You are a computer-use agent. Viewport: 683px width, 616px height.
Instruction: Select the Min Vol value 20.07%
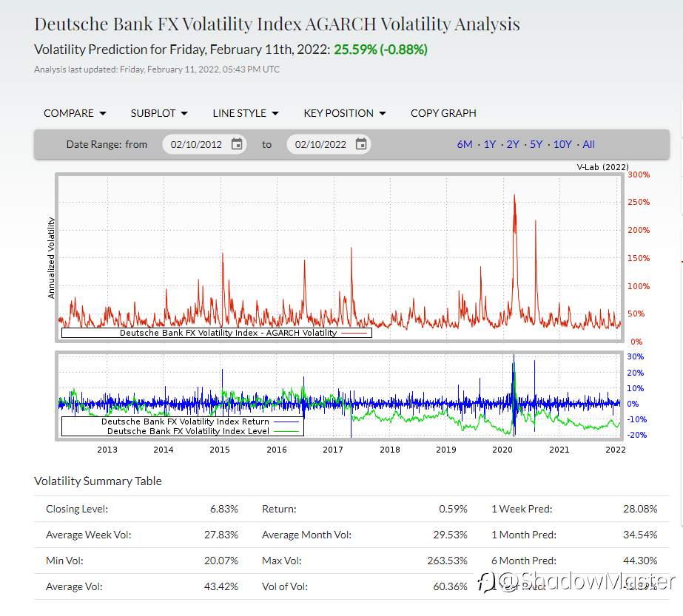click(221, 561)
